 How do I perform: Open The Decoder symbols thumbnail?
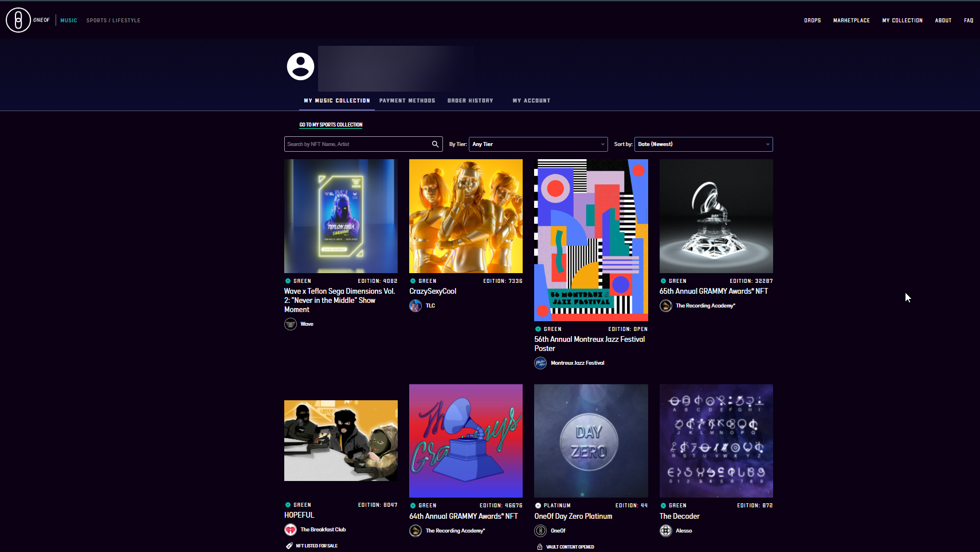pyautogui.click(x=716, y=441)
